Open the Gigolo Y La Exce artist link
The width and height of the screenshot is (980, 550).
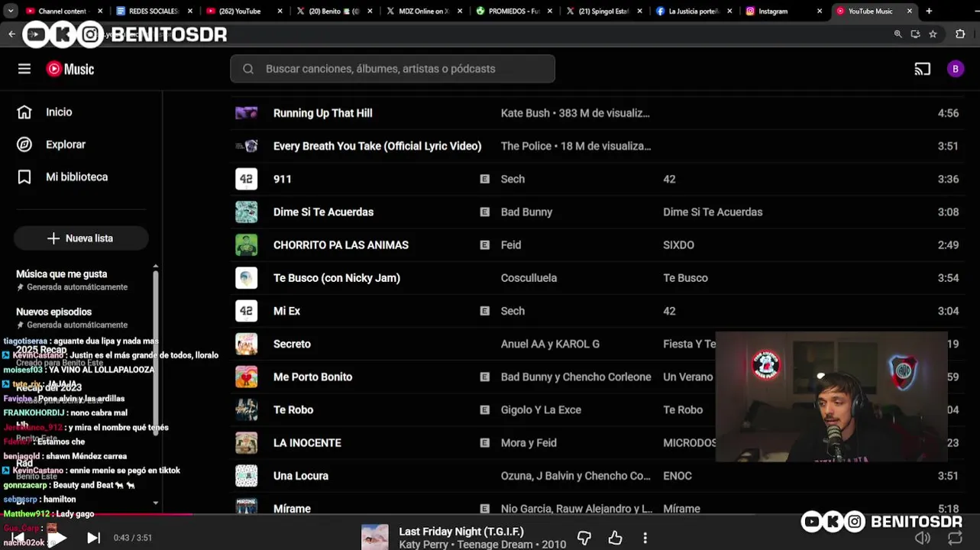(541, 409)
